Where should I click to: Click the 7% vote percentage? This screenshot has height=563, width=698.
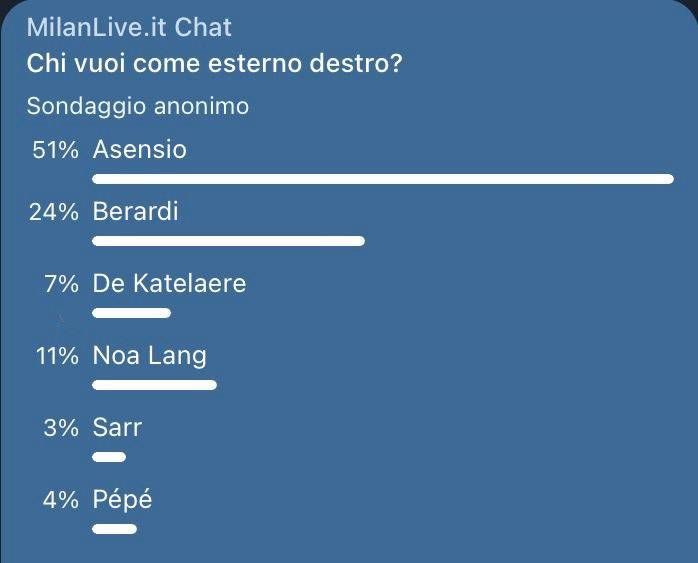click(x=61, y=284)
